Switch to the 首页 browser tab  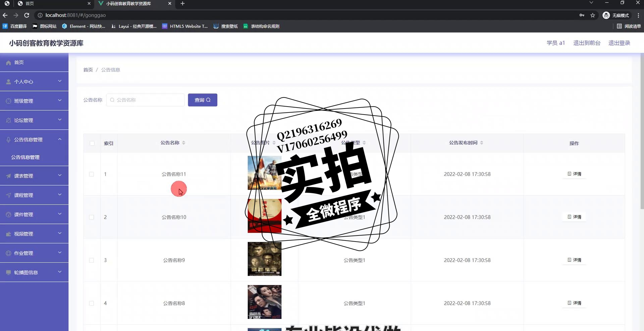click(54, 3)
